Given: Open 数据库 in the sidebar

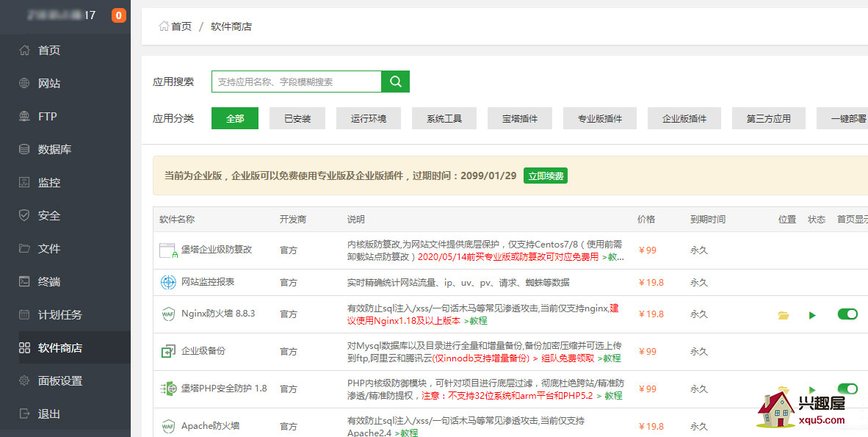Looking at the screenshot, I should click(65, 150).
